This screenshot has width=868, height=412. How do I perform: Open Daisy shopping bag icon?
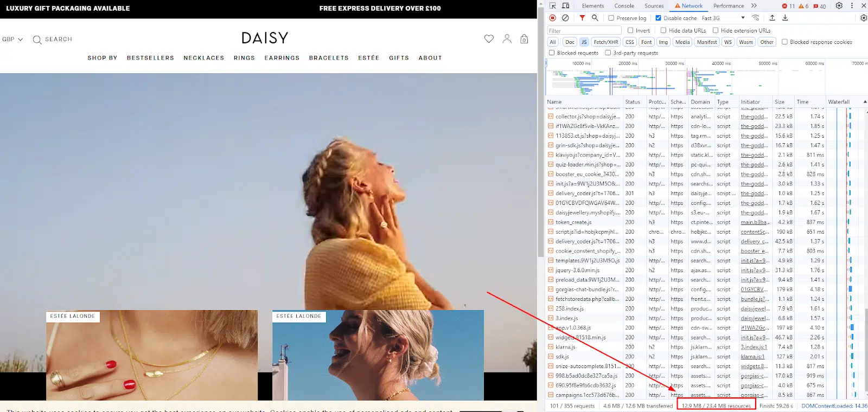pyautogui.click(x=524, y=38)
